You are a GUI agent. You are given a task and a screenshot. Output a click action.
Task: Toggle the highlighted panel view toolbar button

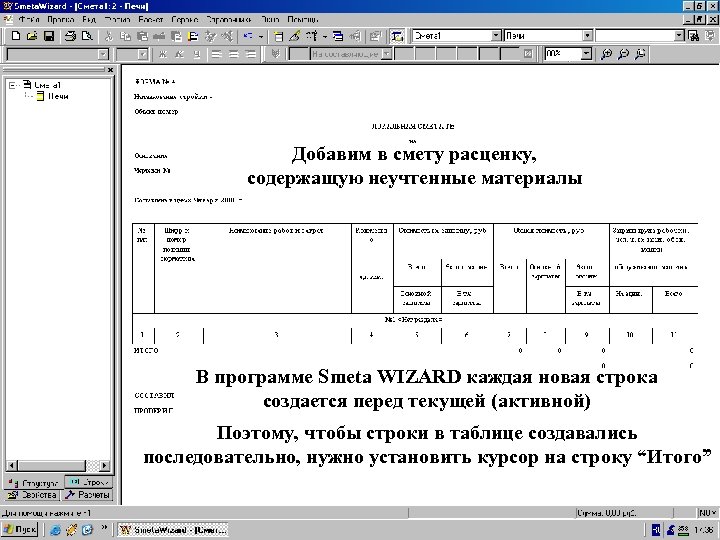397,36
